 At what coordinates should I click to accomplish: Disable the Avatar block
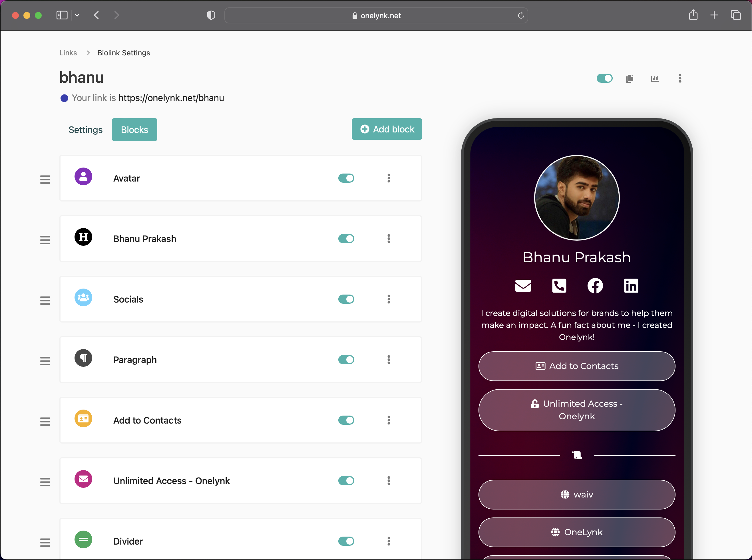coord(346,178)
